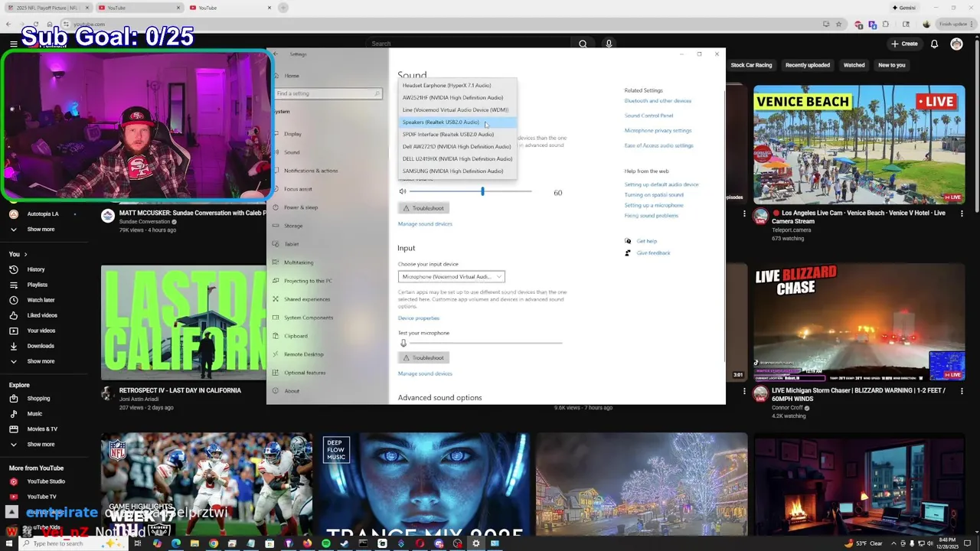Open Watch later list
This screenshot has width=980, height=551.
pos(41,300)
